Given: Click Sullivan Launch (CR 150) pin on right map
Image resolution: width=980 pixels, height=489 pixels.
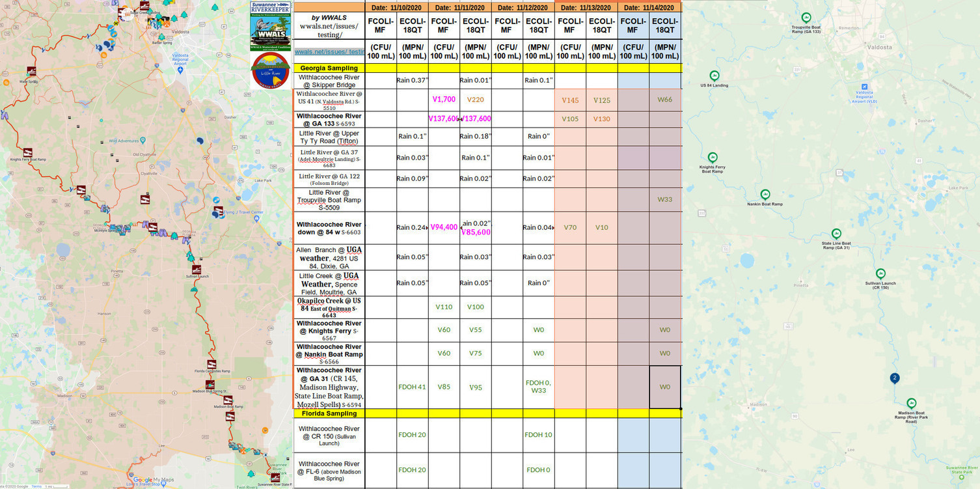Looking at the screenshot, I should click(880, 273).
